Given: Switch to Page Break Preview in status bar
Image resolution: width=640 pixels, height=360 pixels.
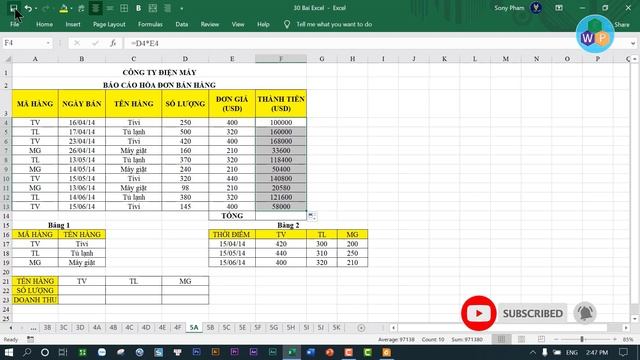Looking at the screenshot, I should [541, 339].
